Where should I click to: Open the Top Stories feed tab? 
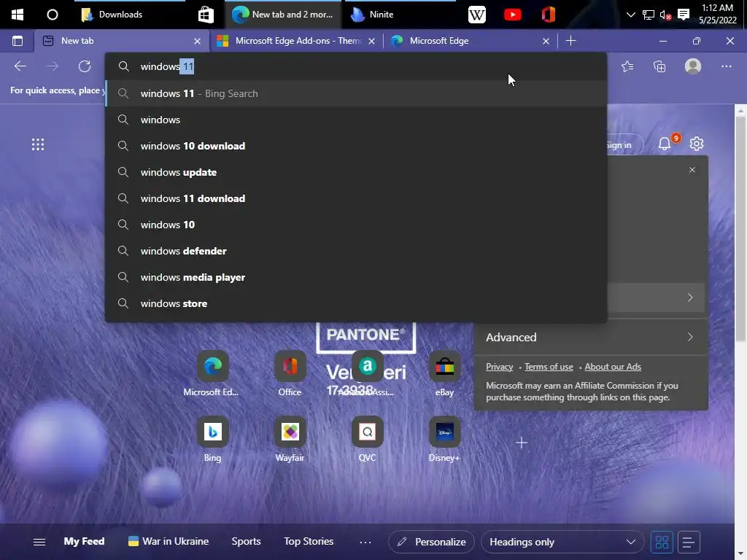[x=309, y=542]
